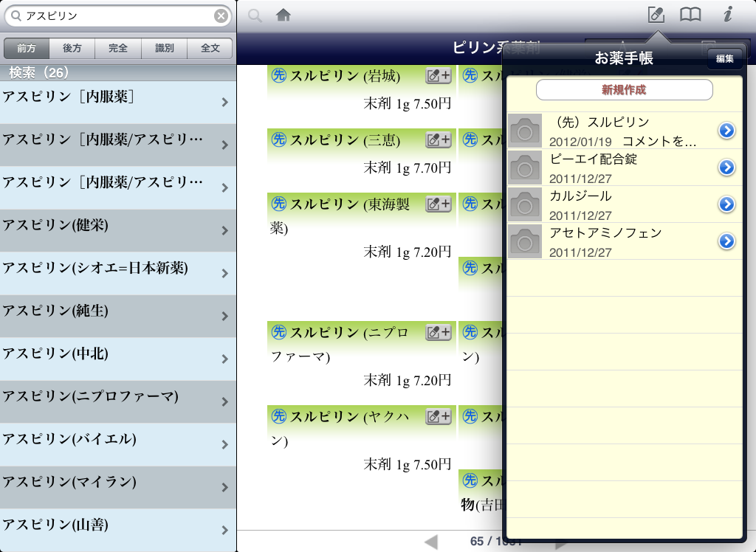
Task: Open details for ピーエイ配合錠 entry
Action: [x=726, y=168]
